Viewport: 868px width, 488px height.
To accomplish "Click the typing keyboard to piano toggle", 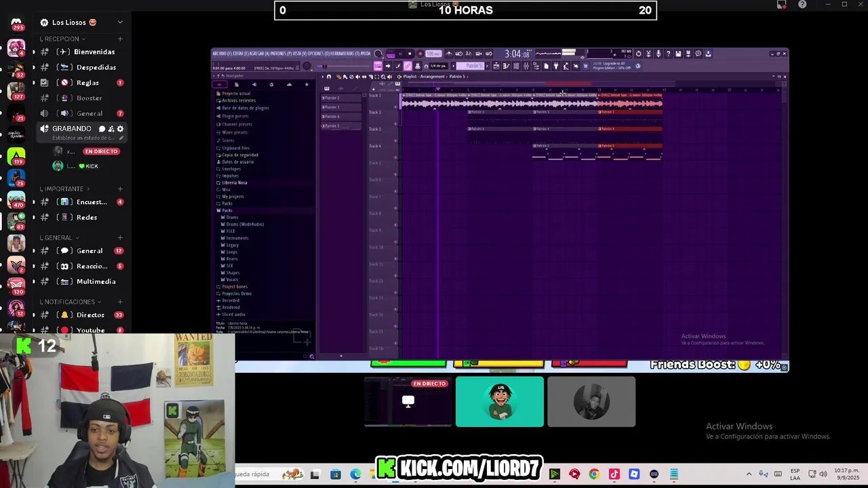I will click(378, 66).
